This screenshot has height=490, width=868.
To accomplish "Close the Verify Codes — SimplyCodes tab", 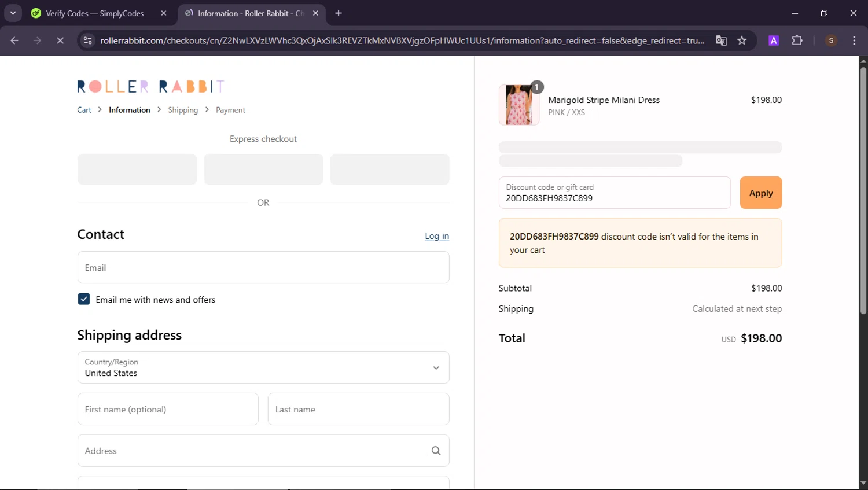I will tap(164, 13).
